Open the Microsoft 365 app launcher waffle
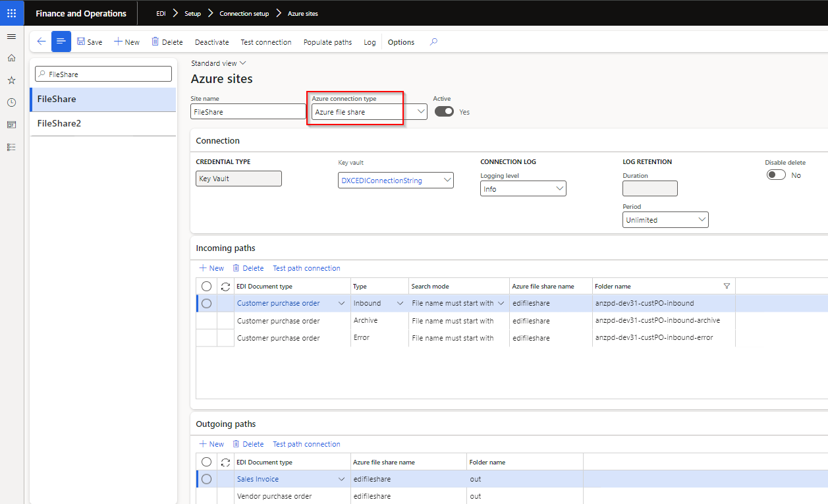Image resolution: width=828 pixels, height=504 pixels. [x=11, y=13]
